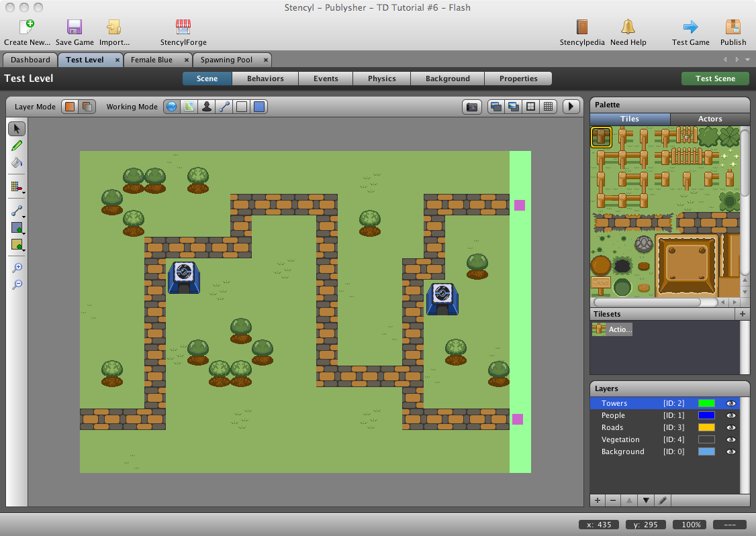
Task: Hide the People layer with its eye icon
Action: click(x=731, y=416)
